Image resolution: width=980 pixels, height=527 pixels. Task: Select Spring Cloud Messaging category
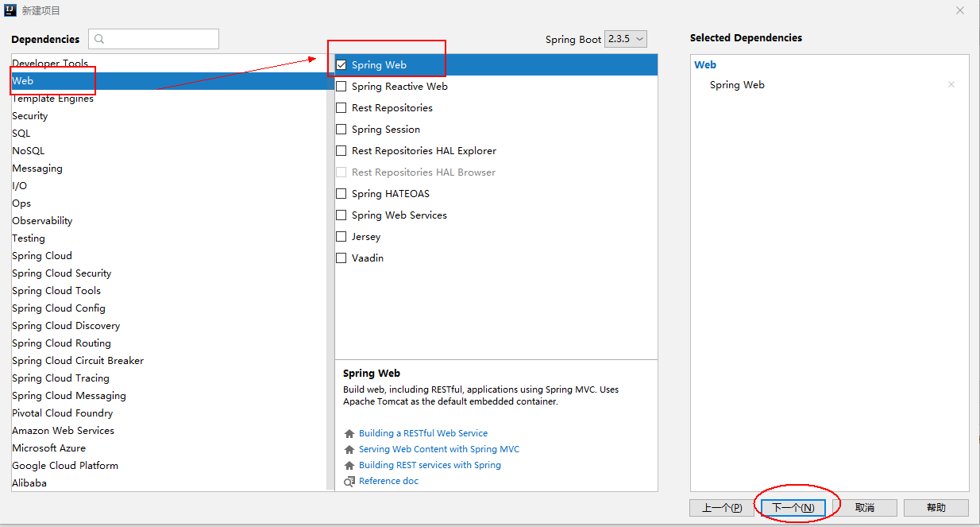click(x=168, y=396)
